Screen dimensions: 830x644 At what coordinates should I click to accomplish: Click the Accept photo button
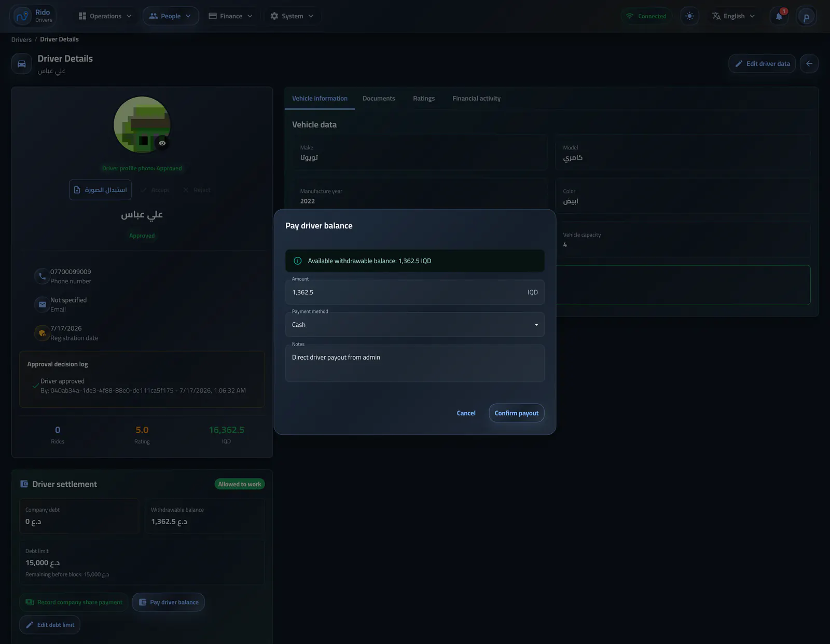155,190
